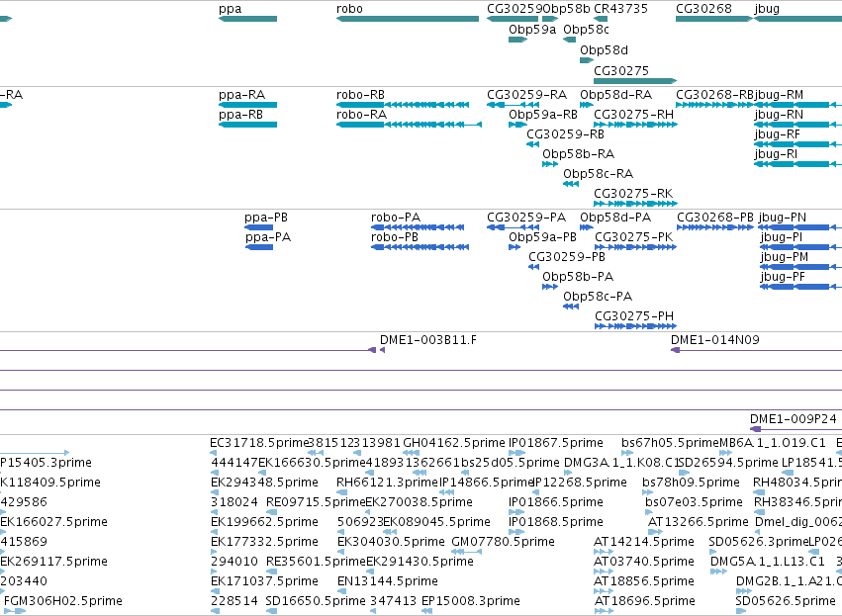Click transcript jbug-RF
Viewport: 842px width, 616px height.
[797, 144]
